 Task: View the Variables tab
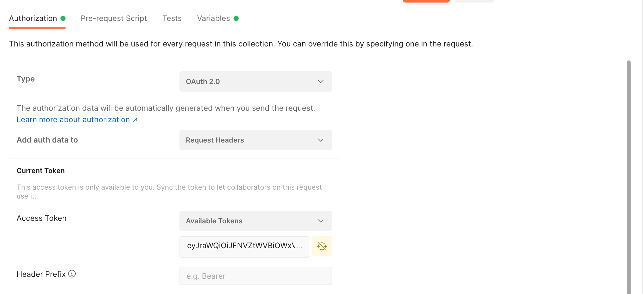click(x=213, y=18)
